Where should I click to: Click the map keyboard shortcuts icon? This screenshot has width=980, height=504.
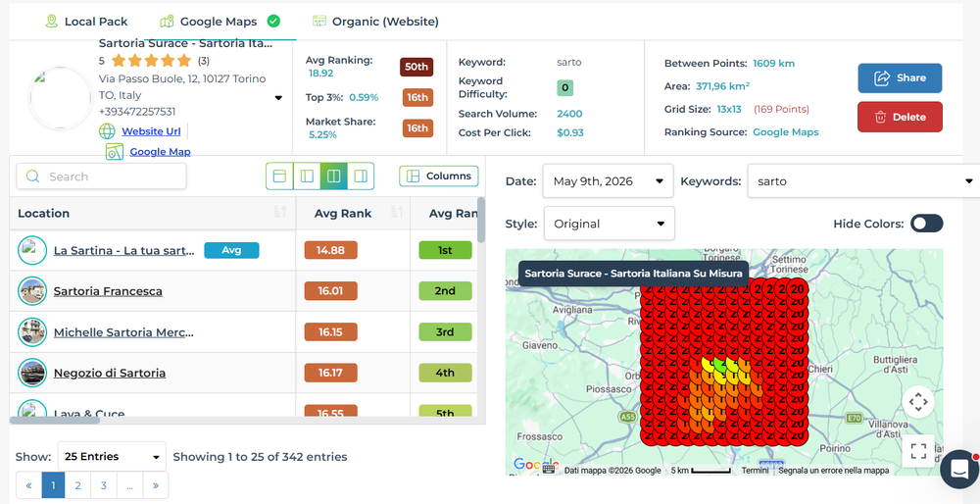pyautogui.click(x=549, y=470)
